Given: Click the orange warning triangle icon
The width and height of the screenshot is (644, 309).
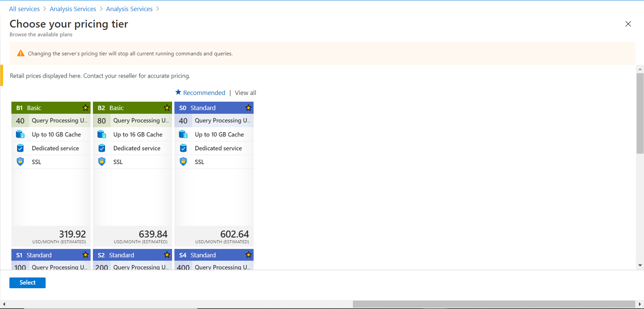Looking at the screenshot, I should (x=21, y=53).
